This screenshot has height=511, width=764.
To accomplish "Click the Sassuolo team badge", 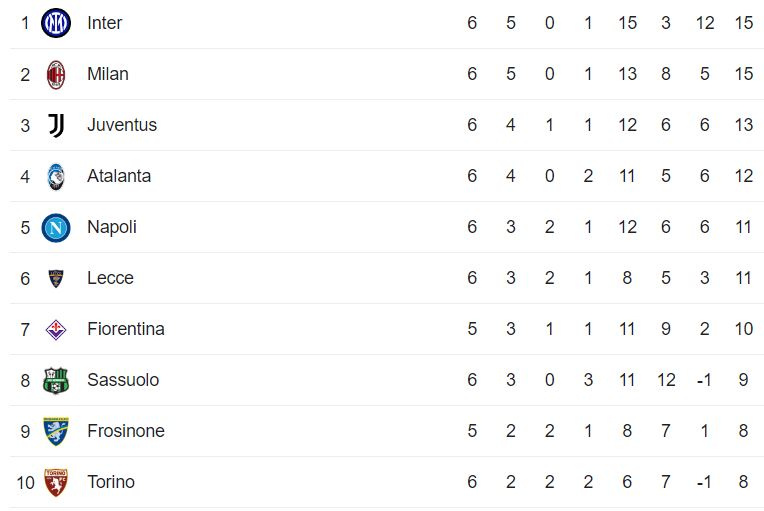I will click(x=56, y=380).
